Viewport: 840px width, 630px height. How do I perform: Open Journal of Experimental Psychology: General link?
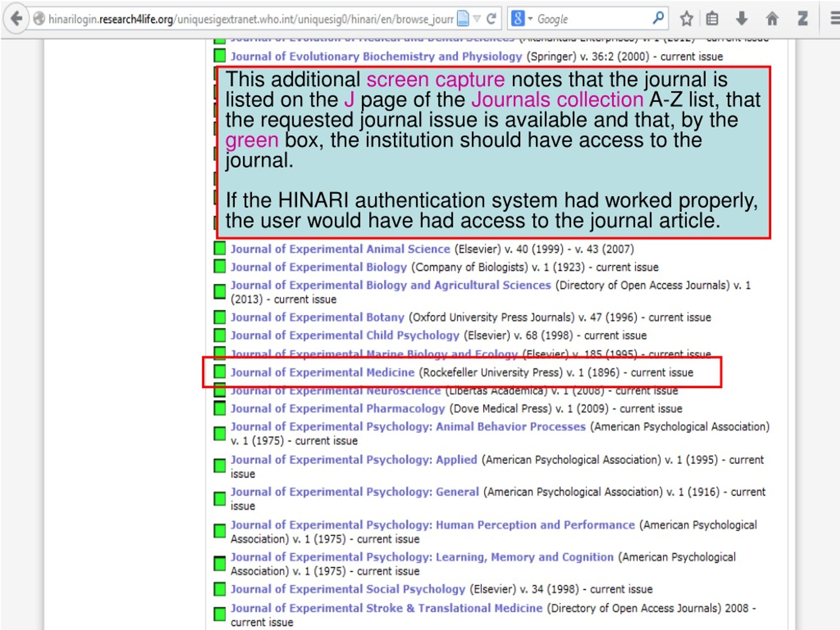pos(355,492)
